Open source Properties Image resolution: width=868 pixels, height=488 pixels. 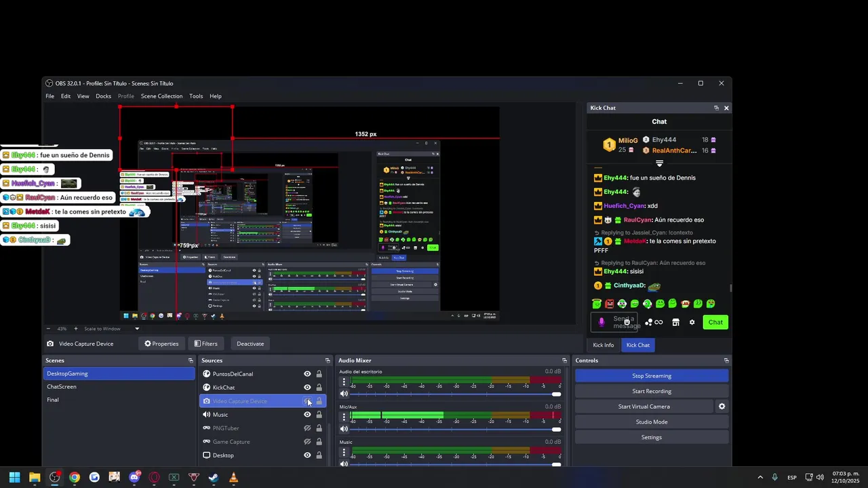click(x=161, y=344)
